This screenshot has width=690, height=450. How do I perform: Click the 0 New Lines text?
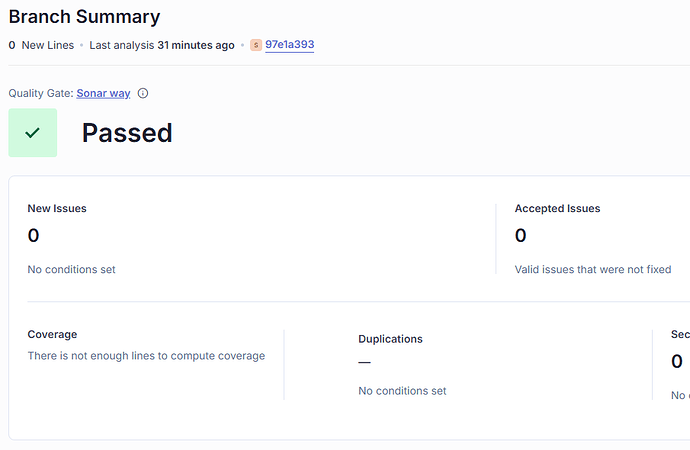pos(41,45)
